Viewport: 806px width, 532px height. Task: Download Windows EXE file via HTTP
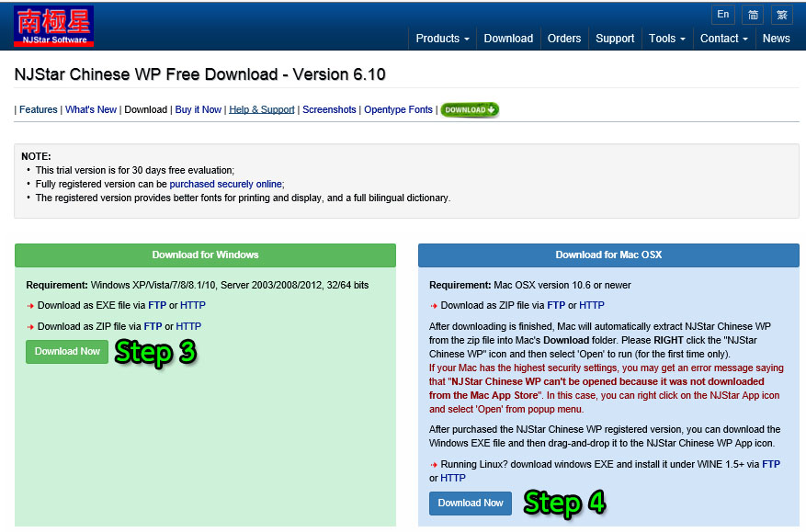(193, 305)
